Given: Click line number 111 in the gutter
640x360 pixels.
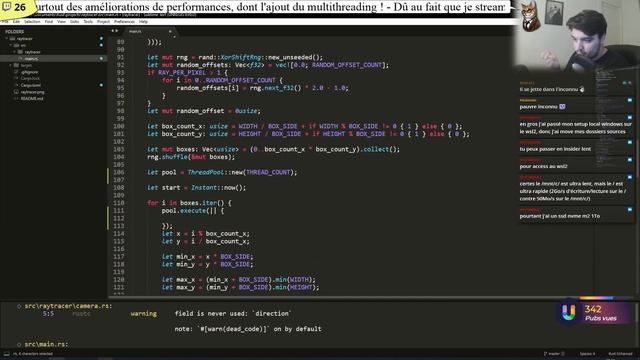Looking at the screenshot, I should click(x=120, y=211).
